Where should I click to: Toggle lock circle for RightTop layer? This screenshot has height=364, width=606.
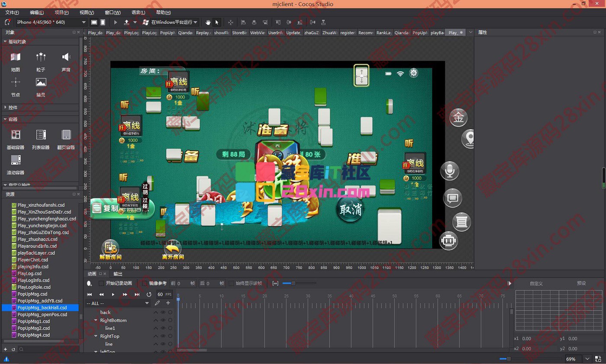point(170,336)
